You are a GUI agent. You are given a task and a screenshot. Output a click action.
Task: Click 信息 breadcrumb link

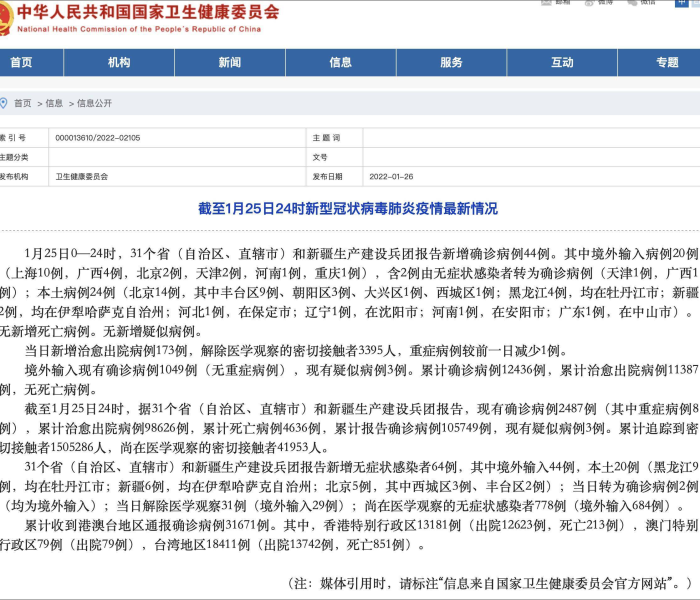coord(54,103)
